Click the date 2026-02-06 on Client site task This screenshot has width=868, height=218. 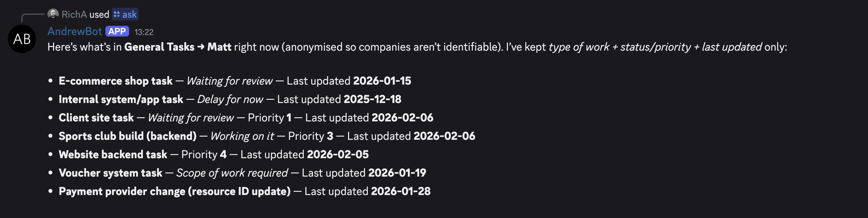[403, 117]
